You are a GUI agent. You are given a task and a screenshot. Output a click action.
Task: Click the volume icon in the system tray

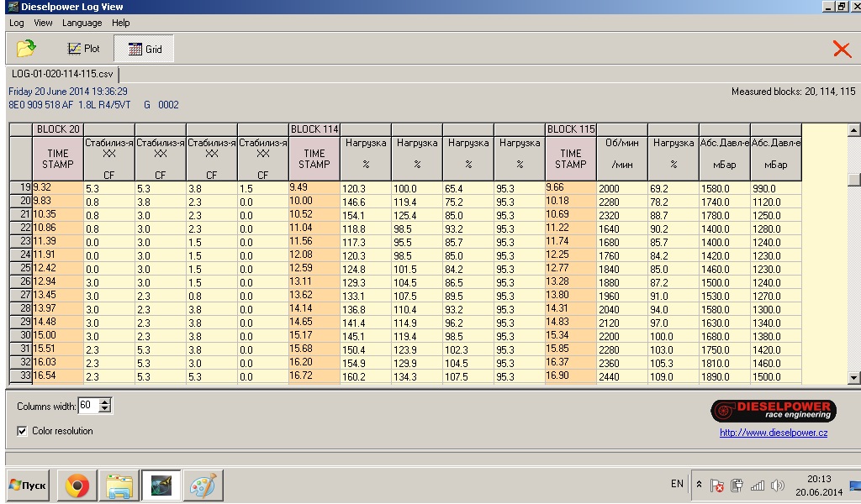click(x=777, y=486)
